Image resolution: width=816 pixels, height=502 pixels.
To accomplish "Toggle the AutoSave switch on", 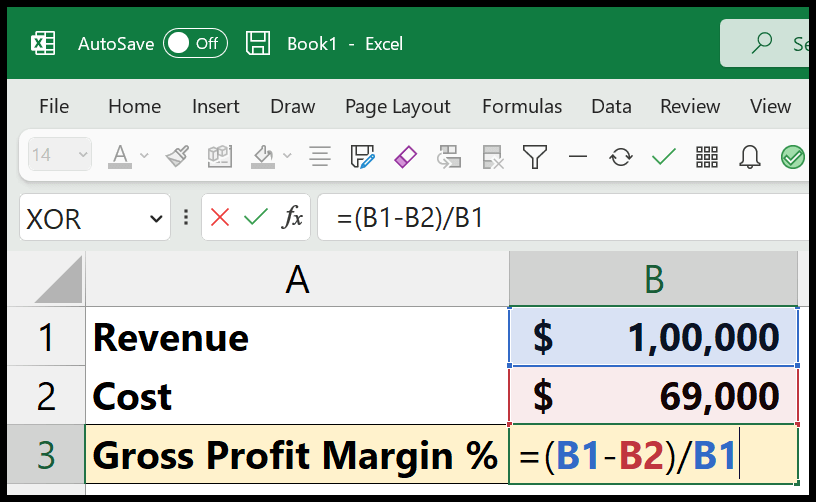I will [195, 43].
